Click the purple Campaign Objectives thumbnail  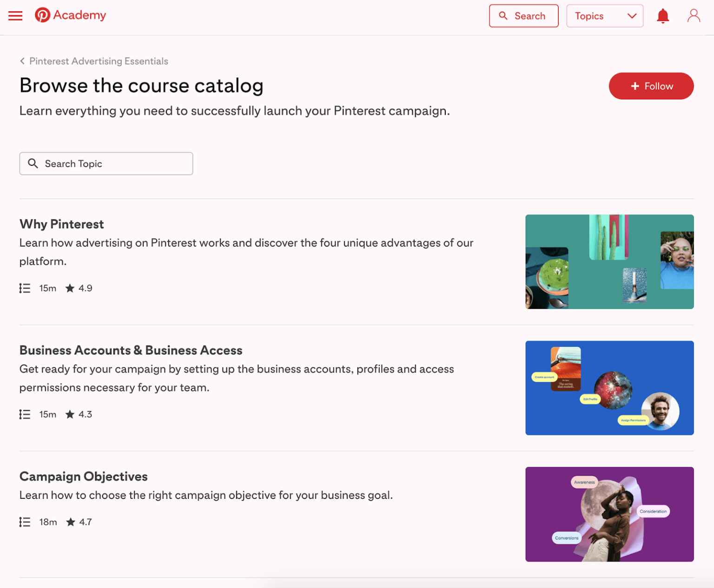[x=609, y=514]
